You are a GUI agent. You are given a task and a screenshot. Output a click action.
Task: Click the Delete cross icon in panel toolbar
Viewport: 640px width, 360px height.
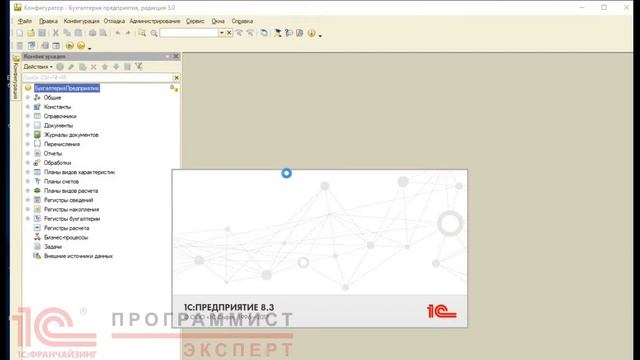[93, 67]
